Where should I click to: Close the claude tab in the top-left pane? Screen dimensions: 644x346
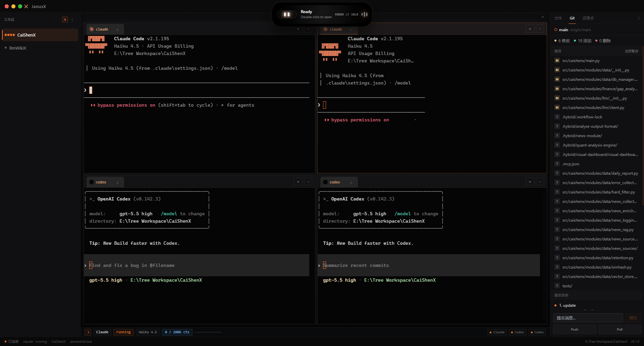pyautogui.click(x=117, y=30)
